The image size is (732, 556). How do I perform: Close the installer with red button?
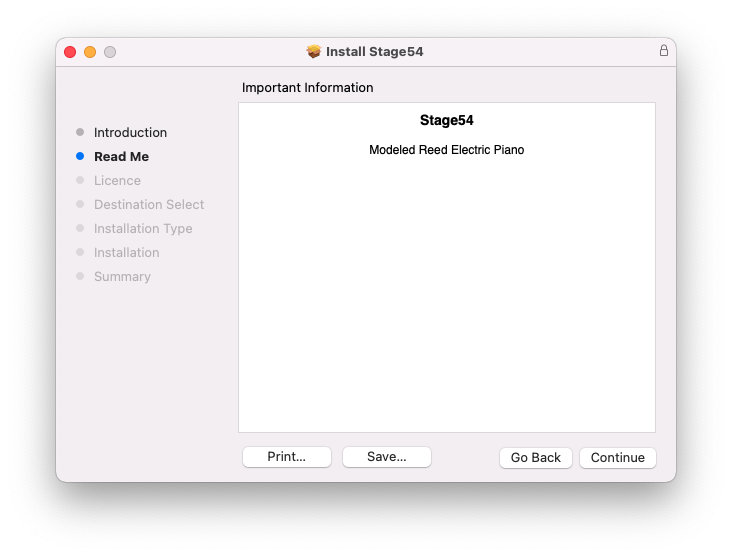coord(70,52)
